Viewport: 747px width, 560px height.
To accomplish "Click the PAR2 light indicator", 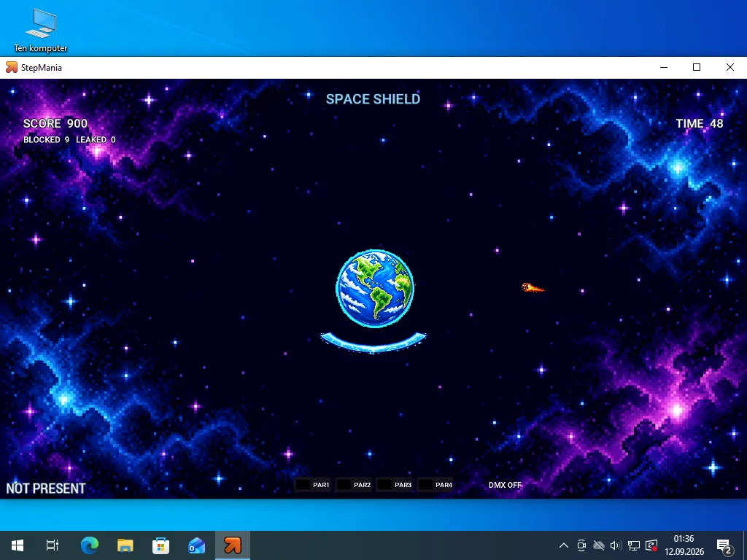I will pyautogui.click(x=354, y=485).
